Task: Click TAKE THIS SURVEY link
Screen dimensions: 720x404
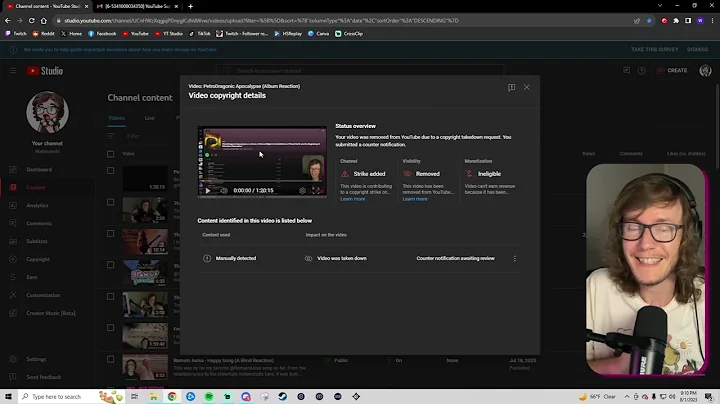Action: pos(654,50)
